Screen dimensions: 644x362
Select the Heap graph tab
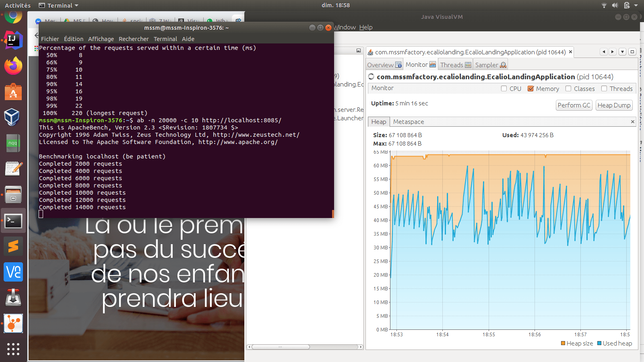pos(379,122)
